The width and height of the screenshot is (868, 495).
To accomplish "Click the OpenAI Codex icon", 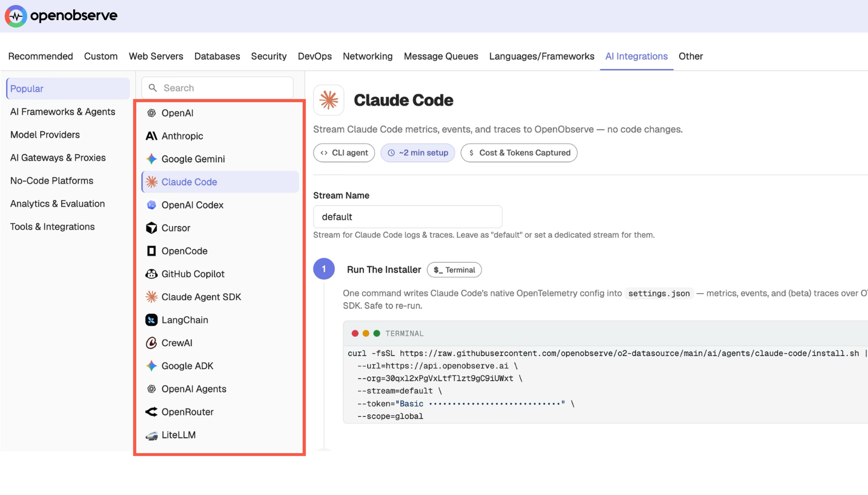I will click(151, 205).
